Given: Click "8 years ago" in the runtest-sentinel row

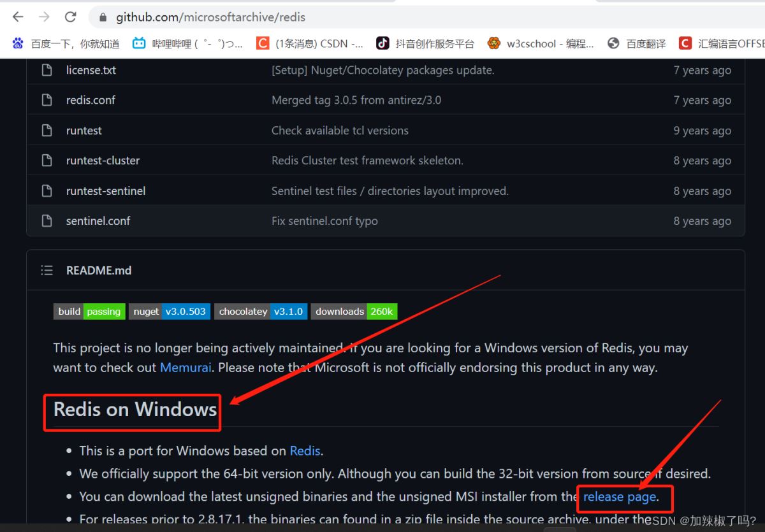Looking at the screenshot, I should coord(703,191).
